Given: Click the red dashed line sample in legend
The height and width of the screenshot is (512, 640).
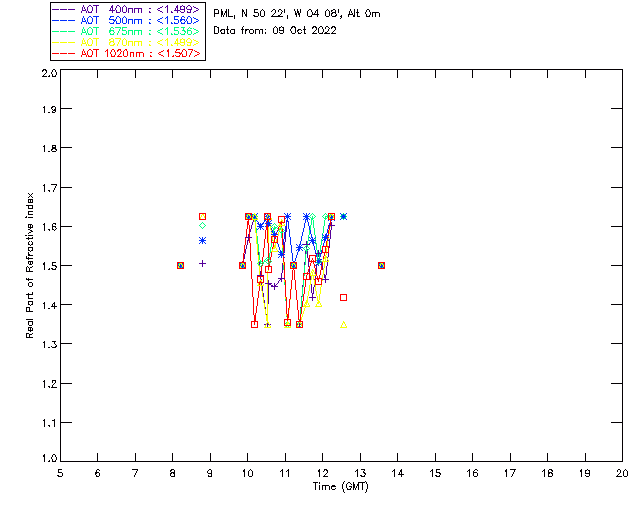Looking at the screenshot, I should pos(64,53).
